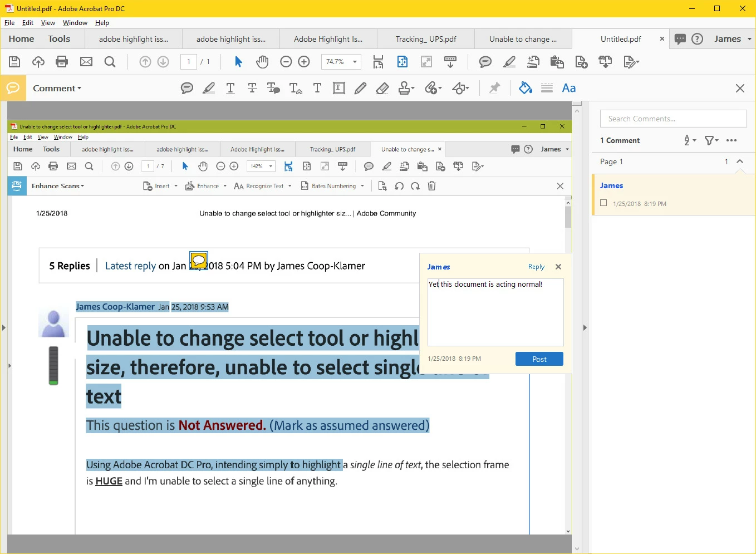756x554 pixels.
Task: Open the Attach File paperclip dropdown
Action: point(433,88)
